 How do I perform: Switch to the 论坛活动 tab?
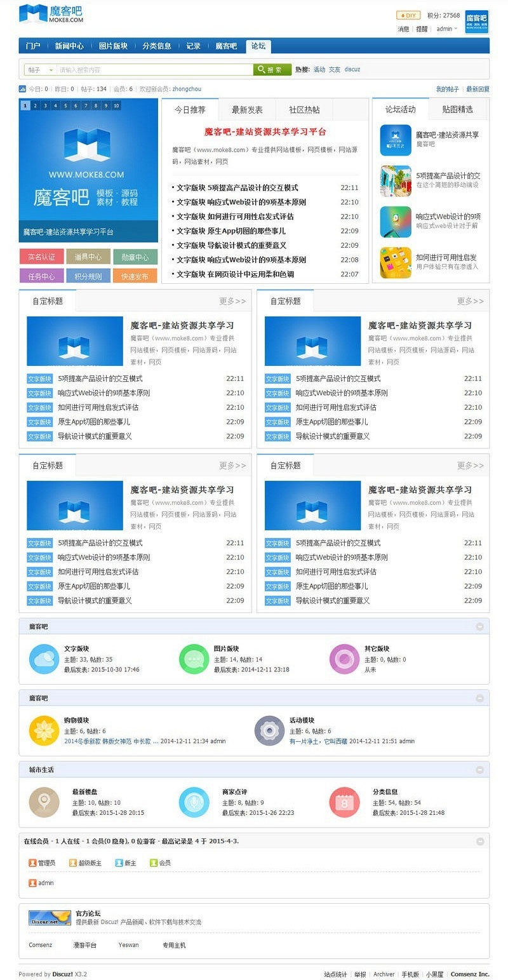tap(401, 109)
